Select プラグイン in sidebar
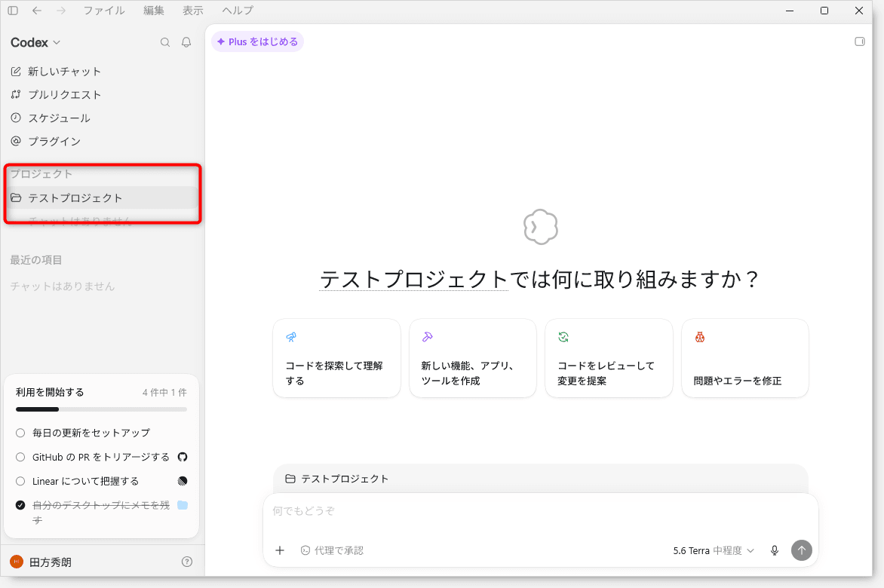 point(102,141)
